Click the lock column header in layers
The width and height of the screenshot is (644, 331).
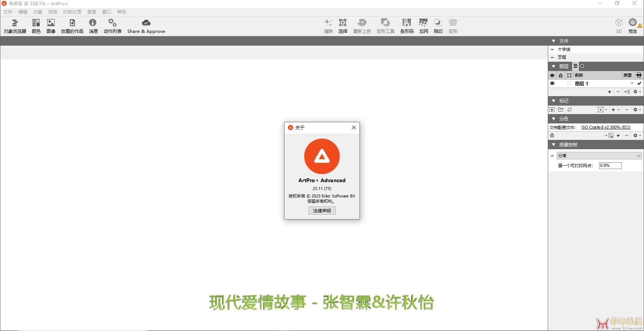tap(561, 75)
